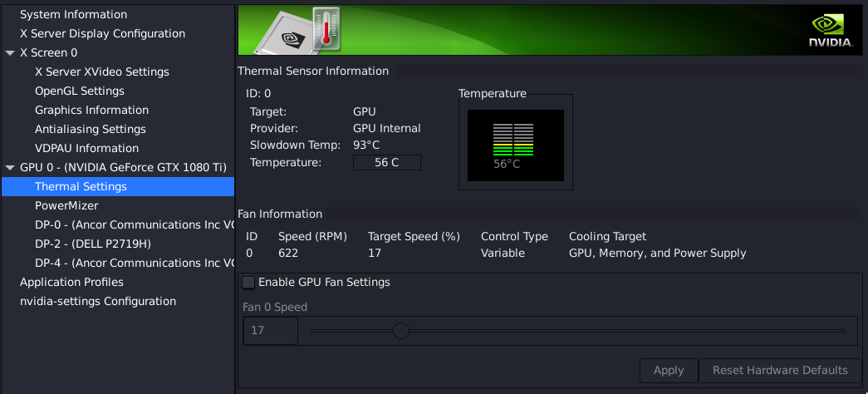Click the Temperature 56 C readout field
The image size is (868, 394).
point(387,163)
